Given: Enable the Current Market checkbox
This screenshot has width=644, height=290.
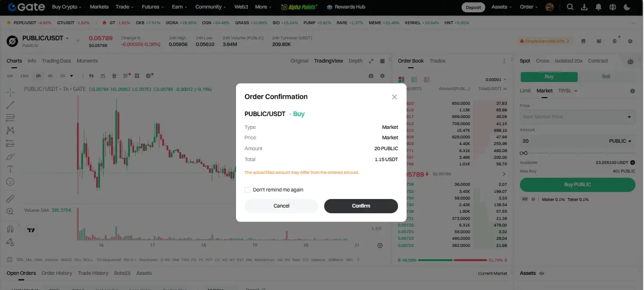Looking at the screenshot, I should click(475, 273).
